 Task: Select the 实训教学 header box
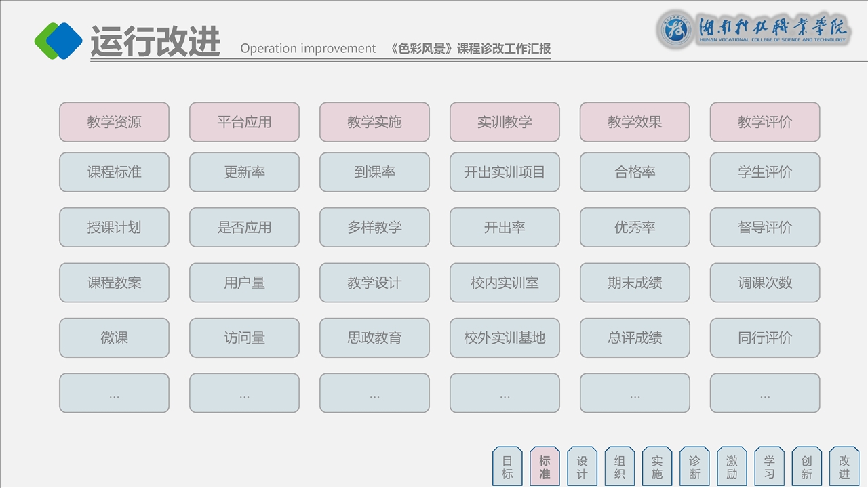(505, 122)
